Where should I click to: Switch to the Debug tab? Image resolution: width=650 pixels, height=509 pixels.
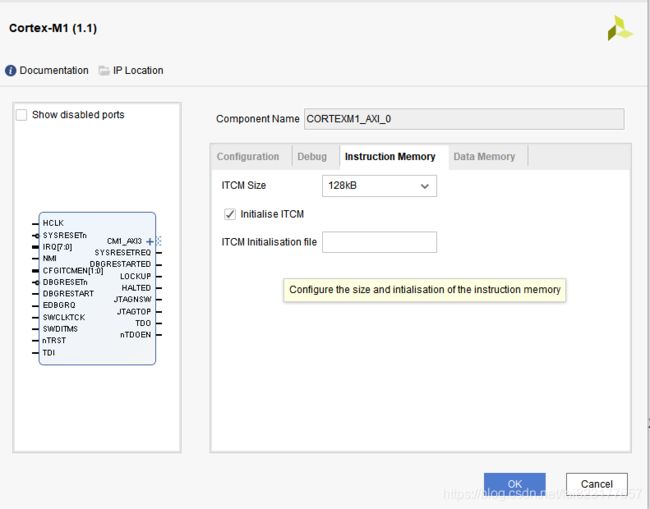point(312,157)
